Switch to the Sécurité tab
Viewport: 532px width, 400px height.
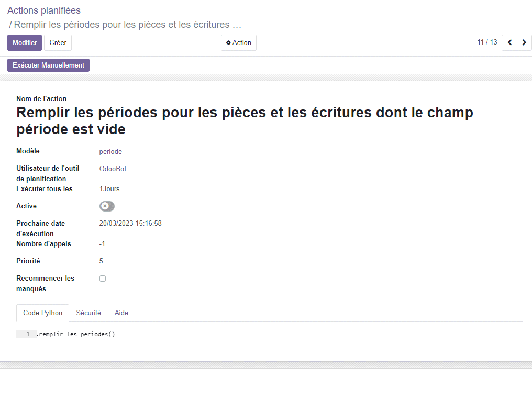click(88, 313)
